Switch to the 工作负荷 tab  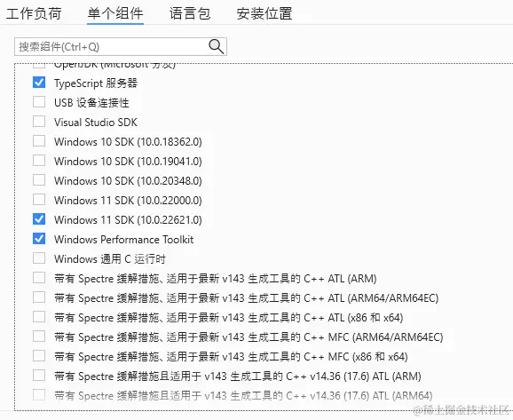(x=34, y=13)
